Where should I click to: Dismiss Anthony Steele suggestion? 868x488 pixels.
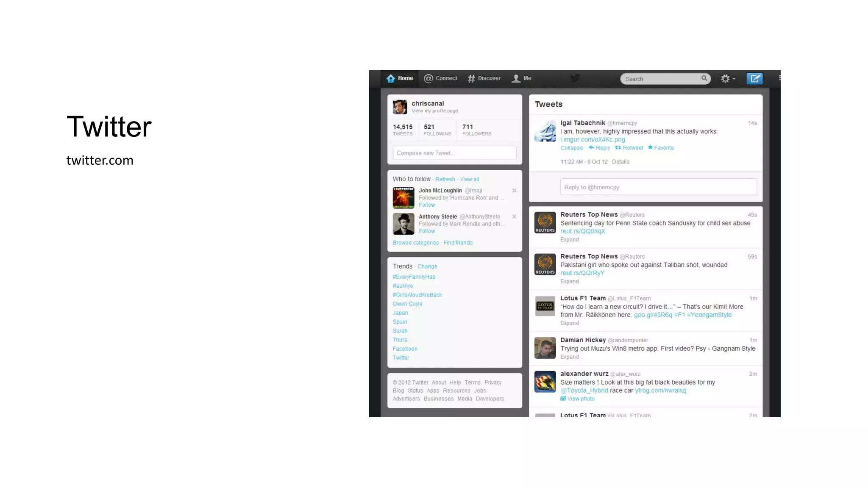pyautogui.click(x=514, y=216)
